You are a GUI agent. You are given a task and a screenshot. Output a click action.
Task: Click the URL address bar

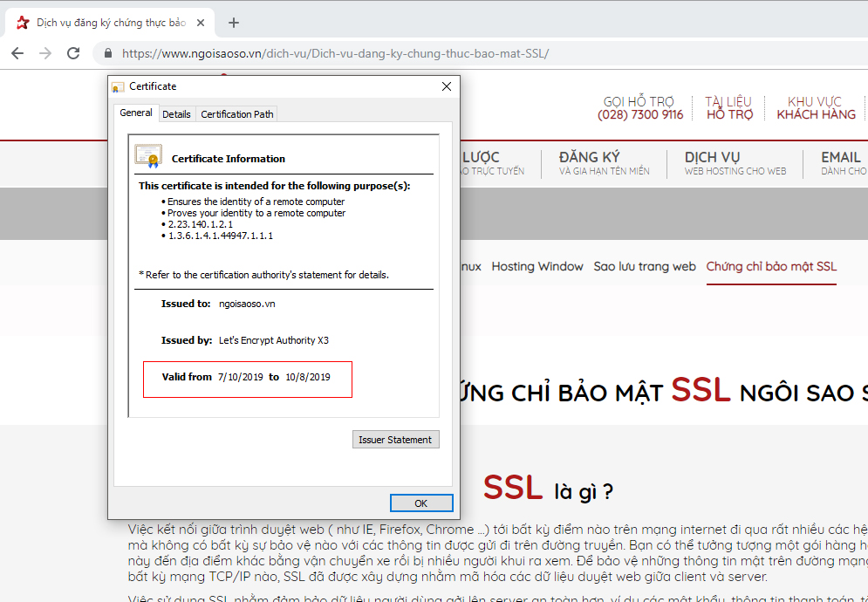[436, 53]
